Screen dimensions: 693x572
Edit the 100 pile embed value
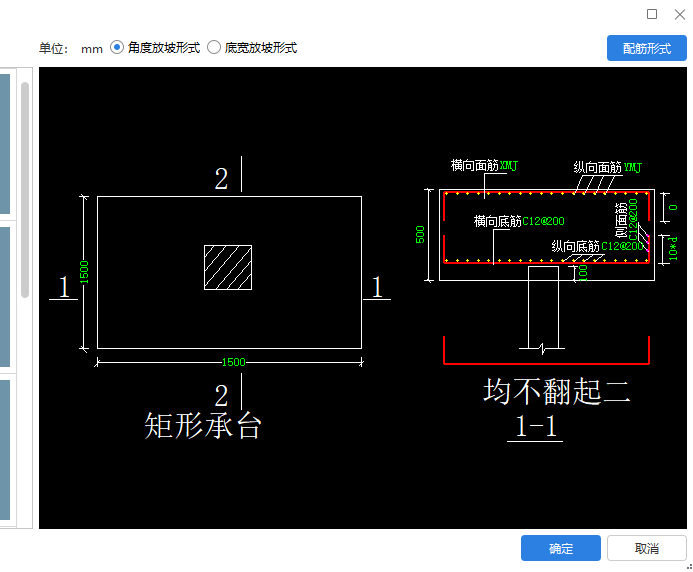[583, 273]
